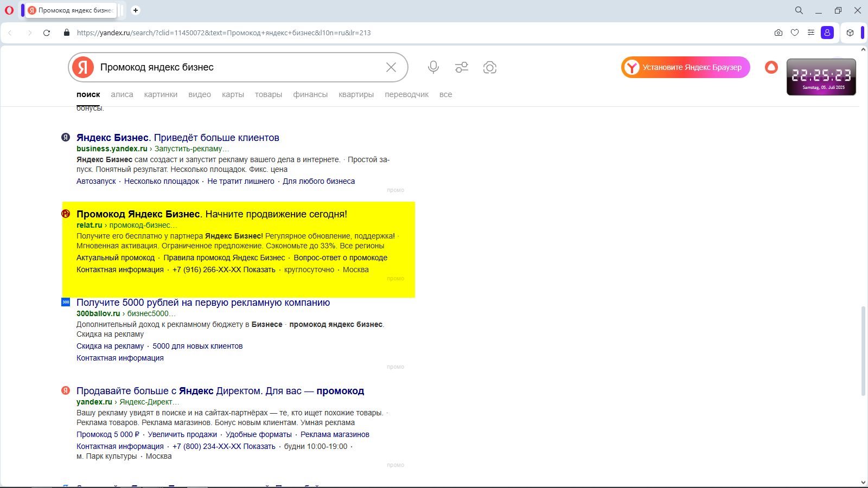Open Получите 5000 рублей result title
Viewport: 868px width, 488px height.
click(x=203, y=303)
